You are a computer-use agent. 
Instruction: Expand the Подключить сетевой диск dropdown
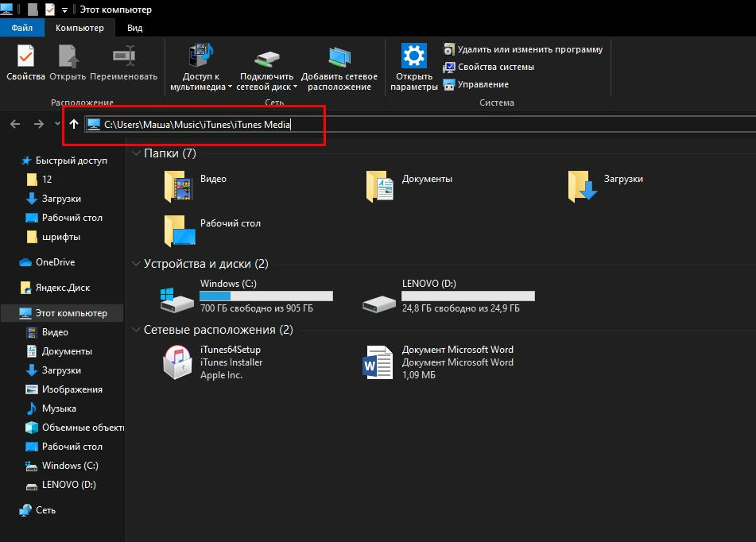coord(295,87)
